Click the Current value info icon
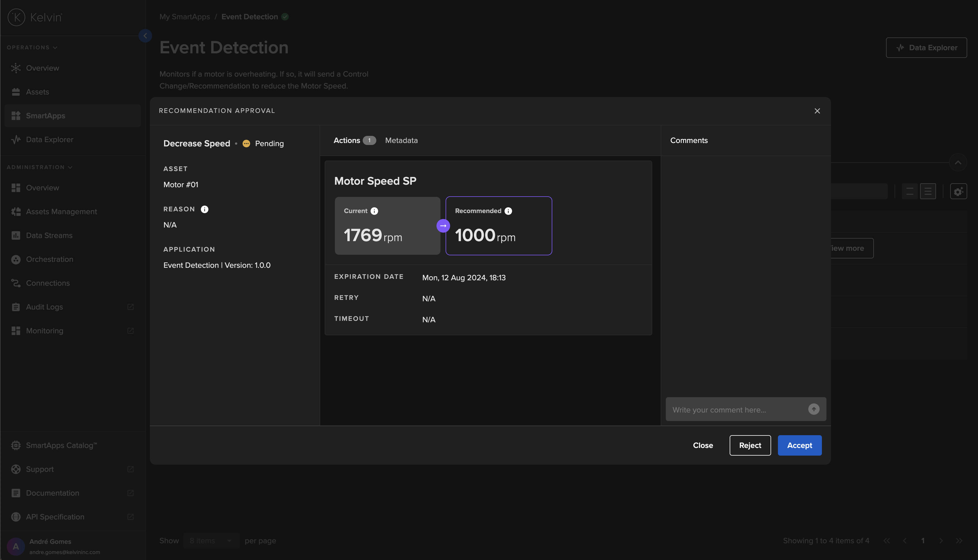The height and width of the screenshot is (560, 978). click(374, 211)
